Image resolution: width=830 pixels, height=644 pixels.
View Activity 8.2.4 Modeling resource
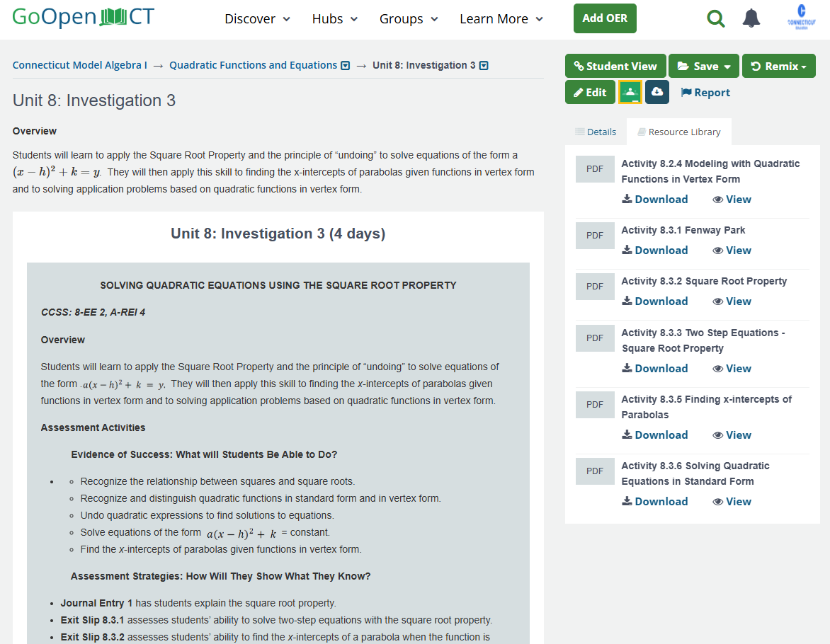732,199
